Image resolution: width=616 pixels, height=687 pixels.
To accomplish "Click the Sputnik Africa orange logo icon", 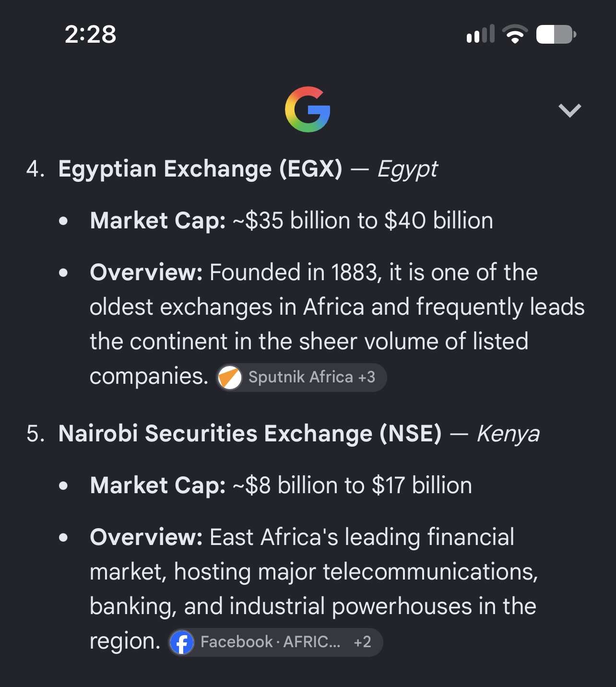I will pos(230,378).
